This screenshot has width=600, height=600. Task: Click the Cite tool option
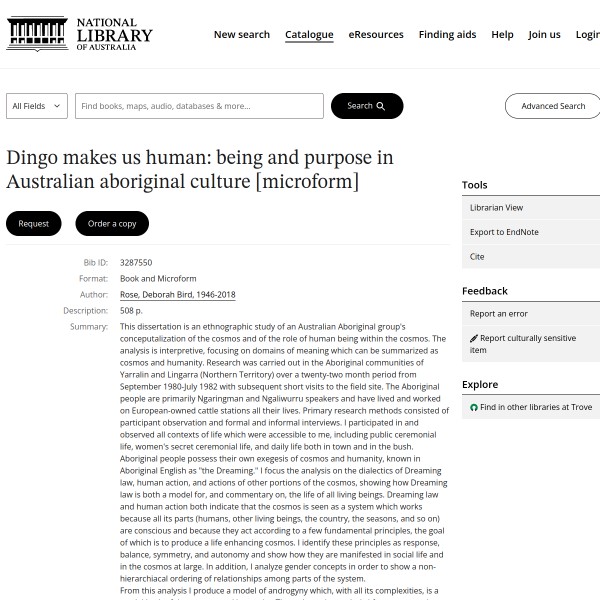click(477, 256)
